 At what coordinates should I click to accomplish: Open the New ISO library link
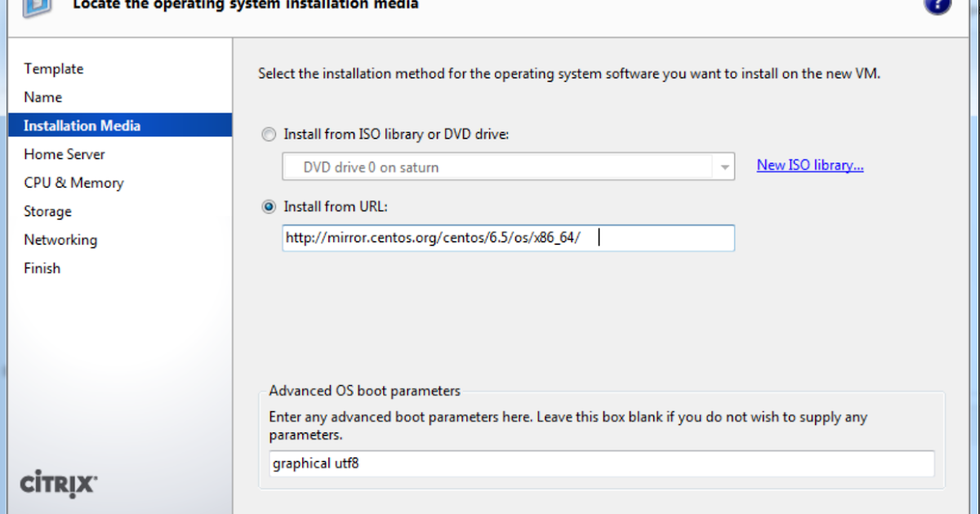(809, 165)
